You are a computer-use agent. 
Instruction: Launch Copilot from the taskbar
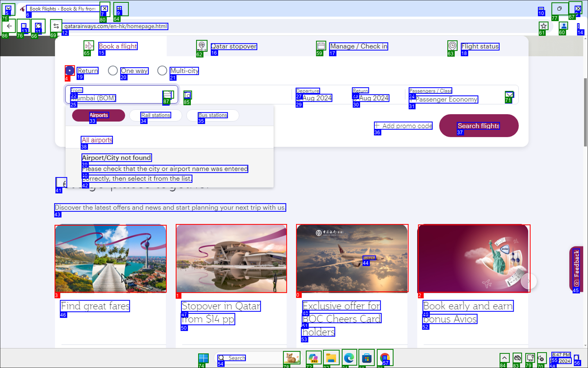click(x=313, y=358)
